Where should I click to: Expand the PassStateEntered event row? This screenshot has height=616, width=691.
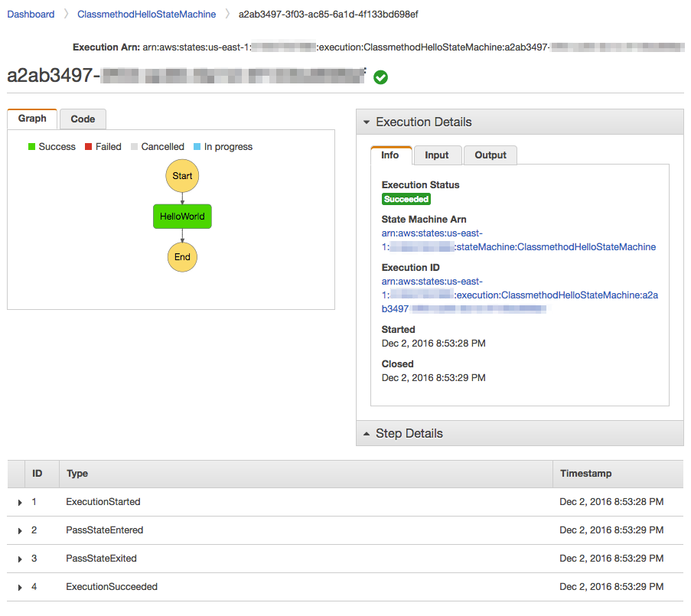coord(19,530)
